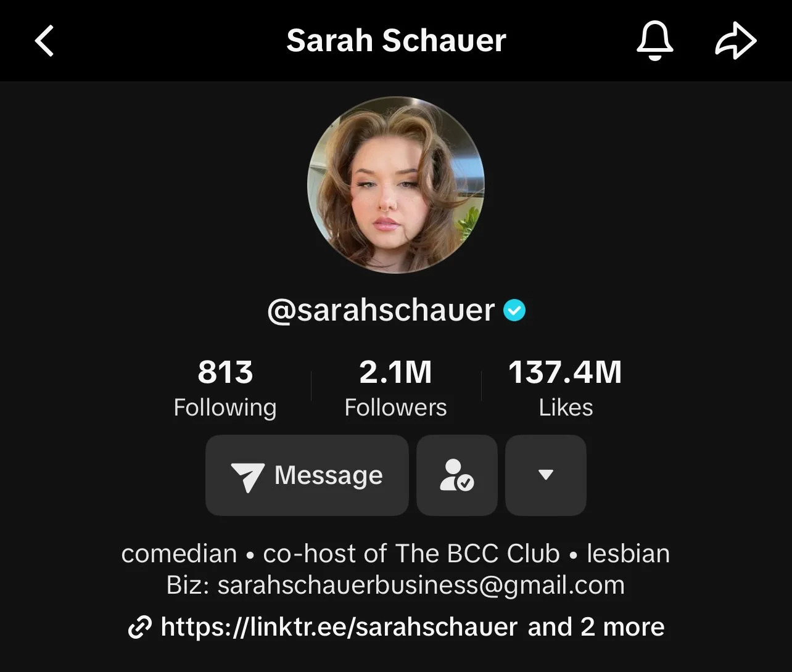Expand additional links via "and 2 more"

pos(596,627)
